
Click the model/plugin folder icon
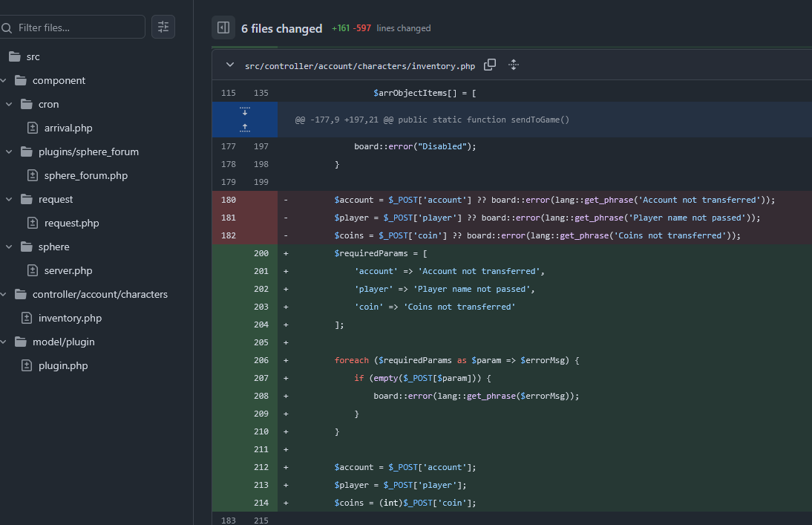pos(21,342)
